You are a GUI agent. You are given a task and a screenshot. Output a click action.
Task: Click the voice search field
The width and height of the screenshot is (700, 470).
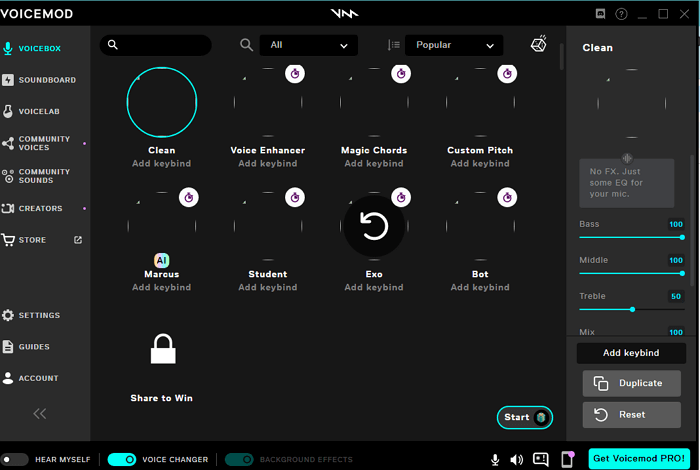[x=155, y=45]
